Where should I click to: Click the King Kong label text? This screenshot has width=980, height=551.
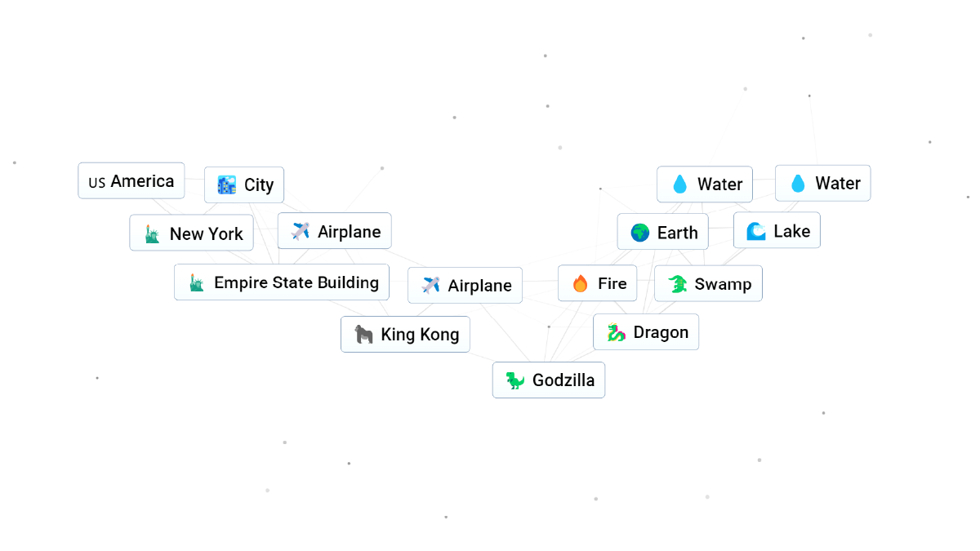(x=420, y=334)
